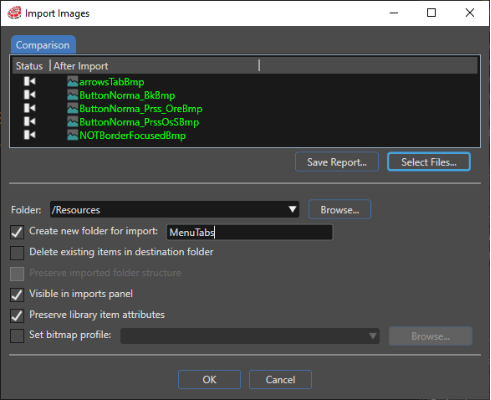Minimize the Import Images window
This screenshot has height=400, width=491.
[x=394, y=13]
